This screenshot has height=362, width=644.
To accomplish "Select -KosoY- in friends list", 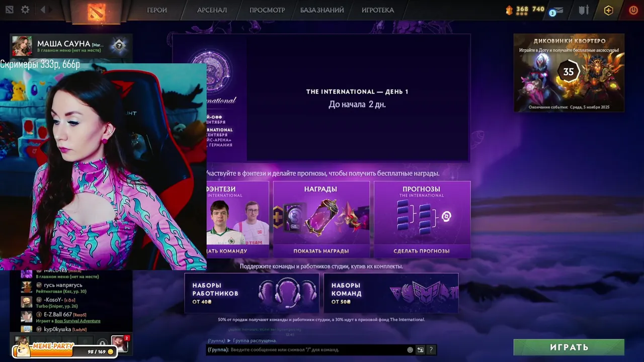I will click(x=70, y=302).
